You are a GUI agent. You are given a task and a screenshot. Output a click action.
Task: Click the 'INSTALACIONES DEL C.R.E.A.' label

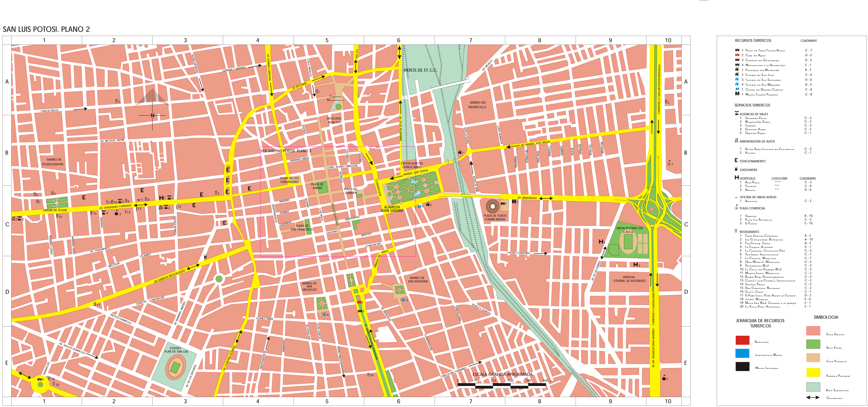(630, 230)
